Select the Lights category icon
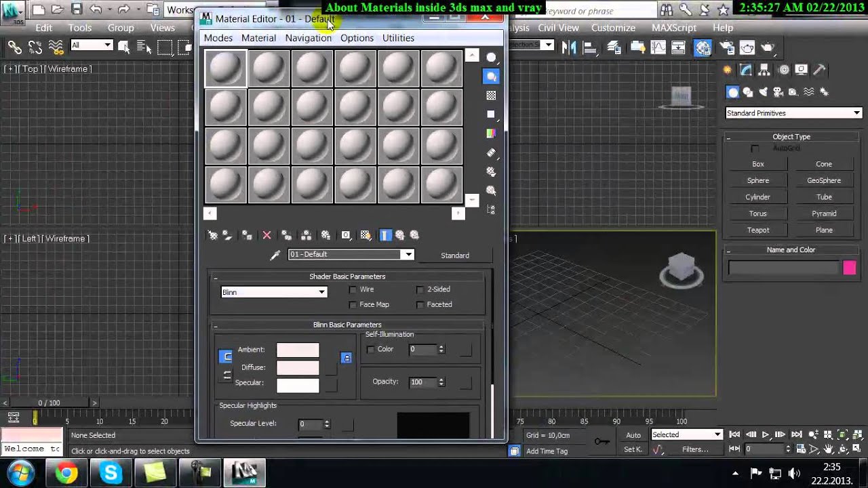 point(763,92)
